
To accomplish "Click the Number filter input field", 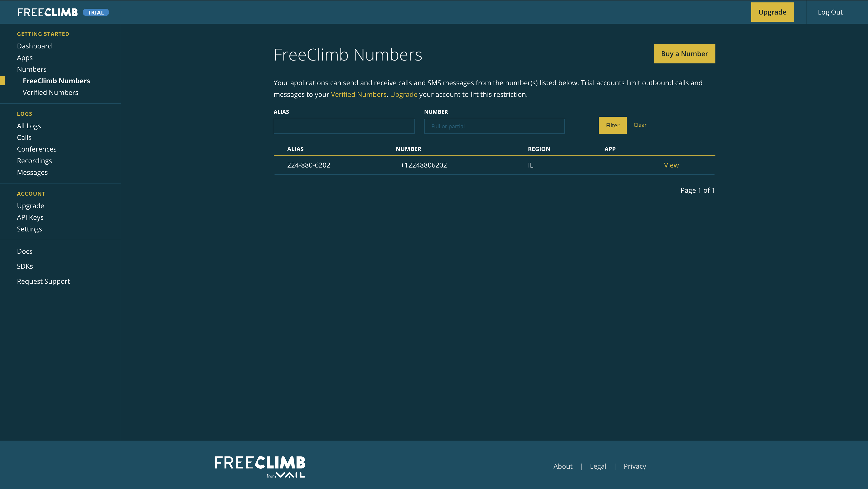I will (494, 126).
